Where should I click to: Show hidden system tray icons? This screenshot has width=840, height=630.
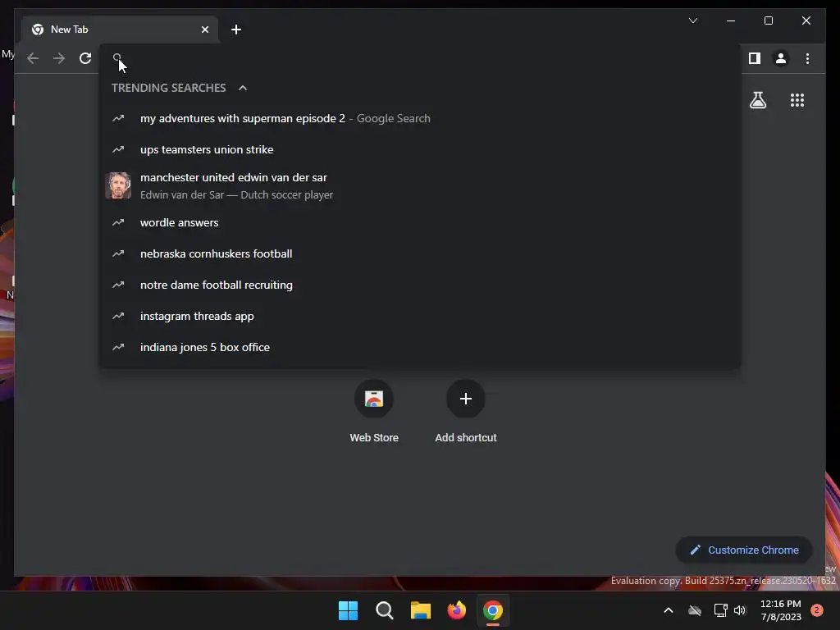coord(668,610)
